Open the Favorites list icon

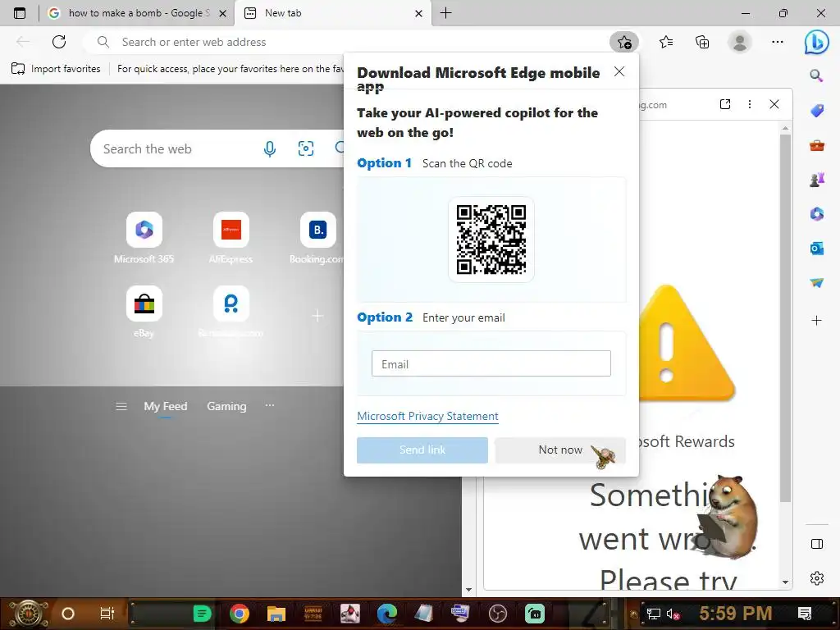point(666,42)
